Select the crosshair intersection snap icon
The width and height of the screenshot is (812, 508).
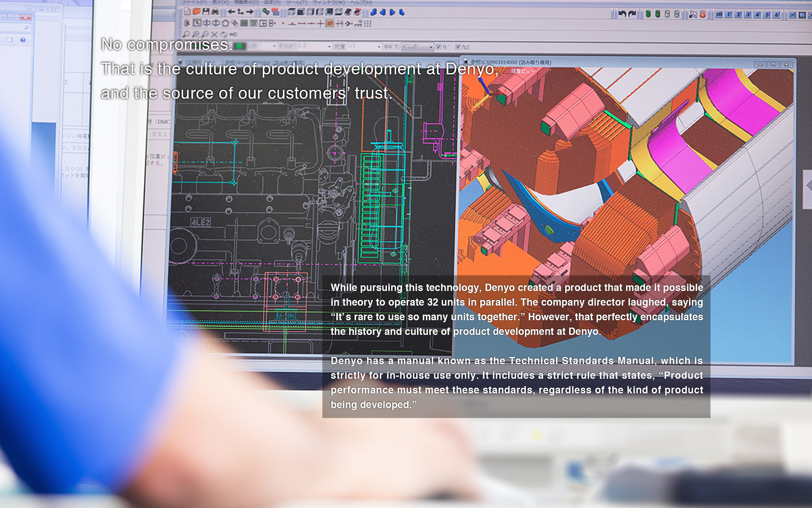[320, 23]
